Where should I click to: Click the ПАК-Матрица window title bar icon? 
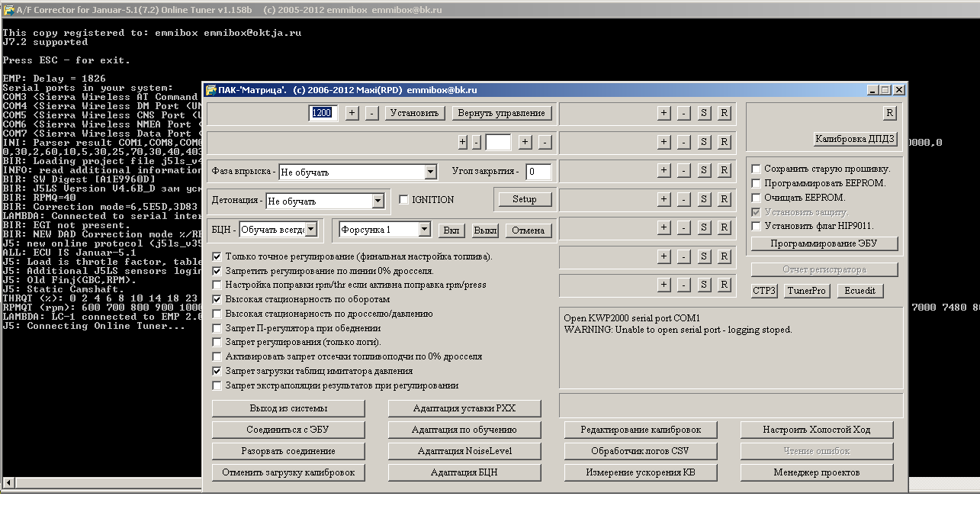(211, 90)
